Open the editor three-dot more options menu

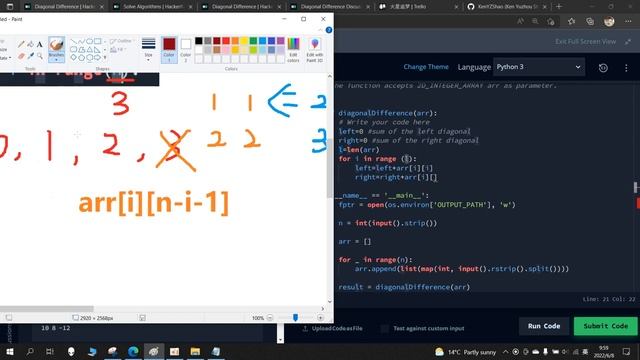pos(626,68)
